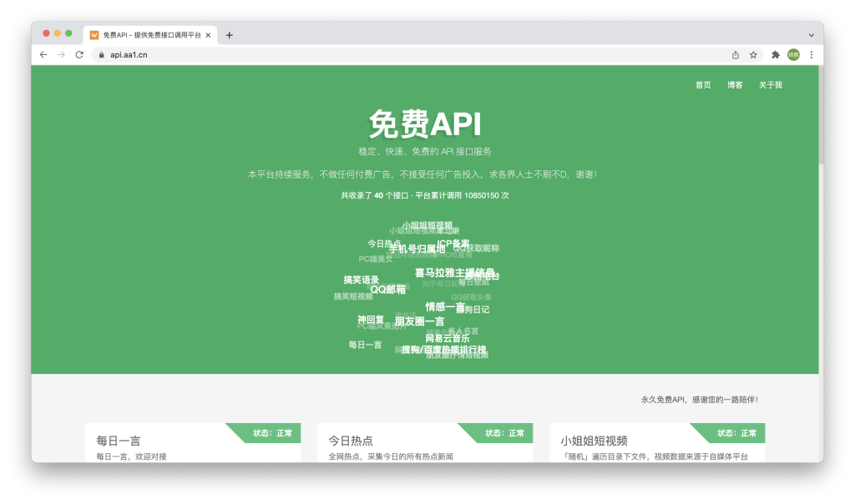This screenshot has height=504, width=855.
Task: Open the 博客 navigation link
Action: (735, 85)
